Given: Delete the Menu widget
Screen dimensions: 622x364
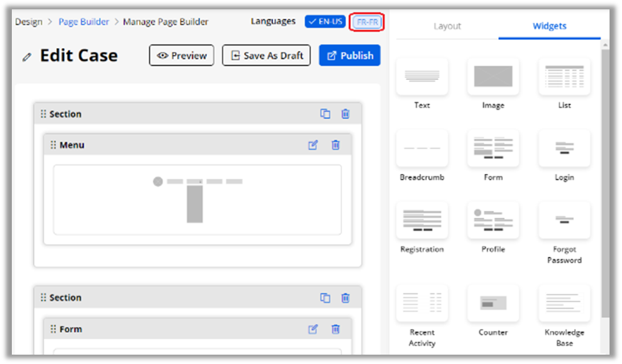Looking at the screenshot, I should point(335,145).
